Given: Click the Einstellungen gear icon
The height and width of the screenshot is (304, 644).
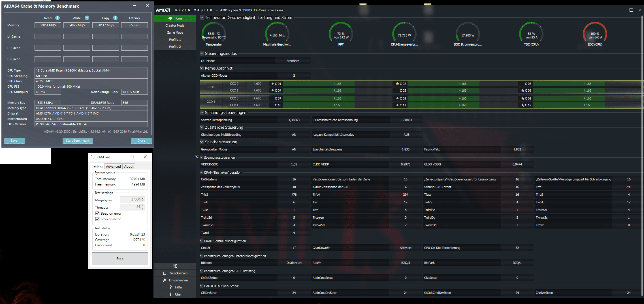Looking at the screenshot, I should (x=165, y=280).
